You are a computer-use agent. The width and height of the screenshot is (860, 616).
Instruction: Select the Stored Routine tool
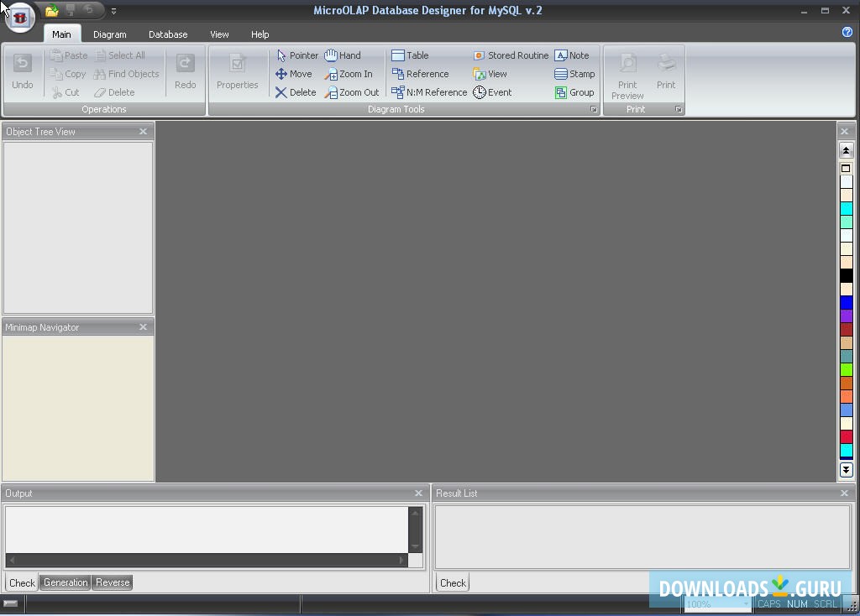pos(511,55)
